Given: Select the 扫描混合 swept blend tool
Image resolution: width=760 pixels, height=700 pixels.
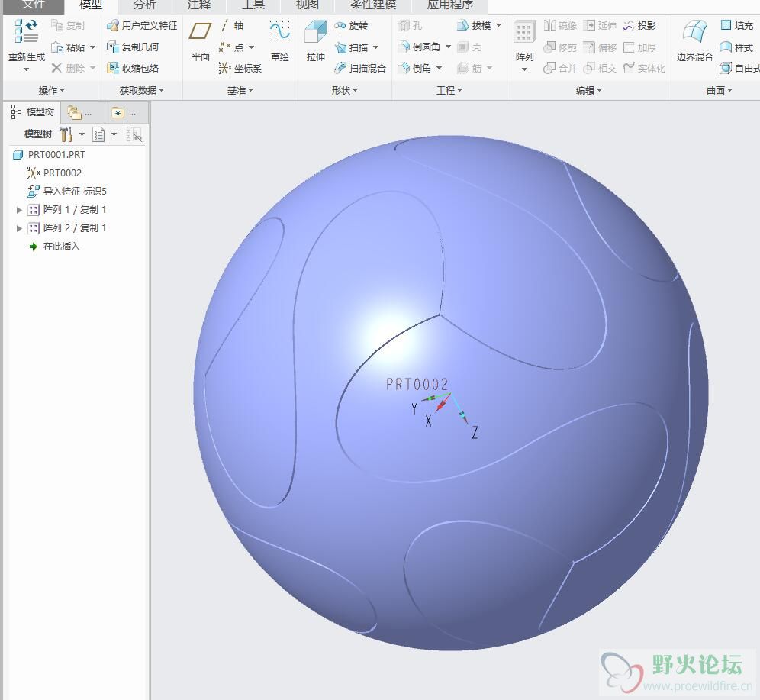Looking at the screenshot, I should coord(360,68).
